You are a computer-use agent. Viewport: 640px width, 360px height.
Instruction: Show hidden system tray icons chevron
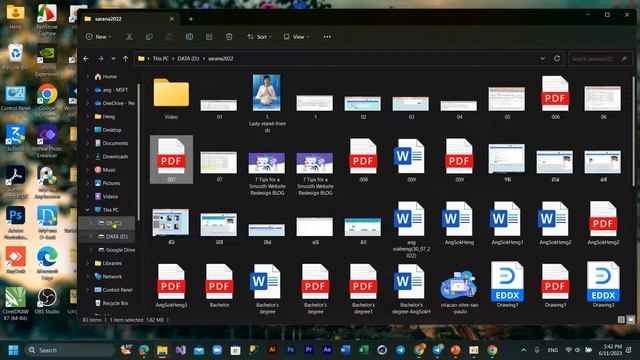click(524, 350)
